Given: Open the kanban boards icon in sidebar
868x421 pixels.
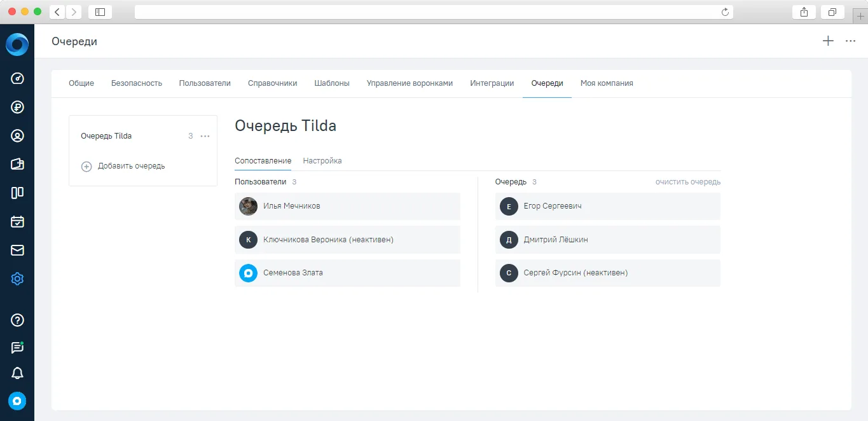Looking at the screenshot, I should pos(17,193).
